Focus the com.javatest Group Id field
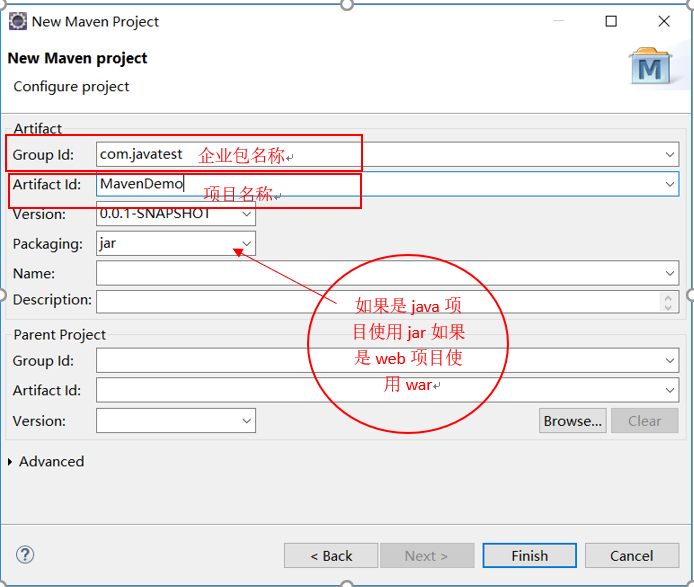This screenshot has width=694, height=587. [387, 154]
